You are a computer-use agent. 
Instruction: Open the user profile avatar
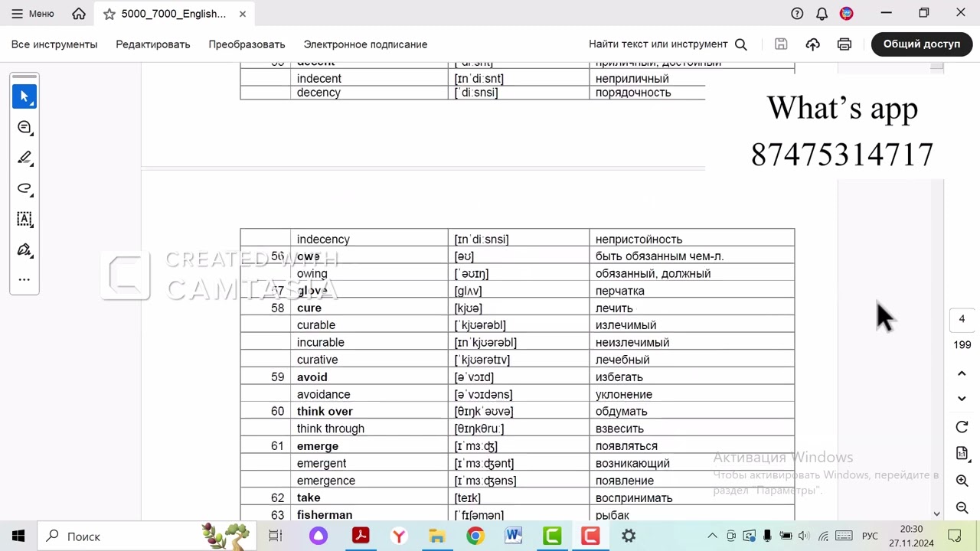pyautogui.click(x=846, y=14)
